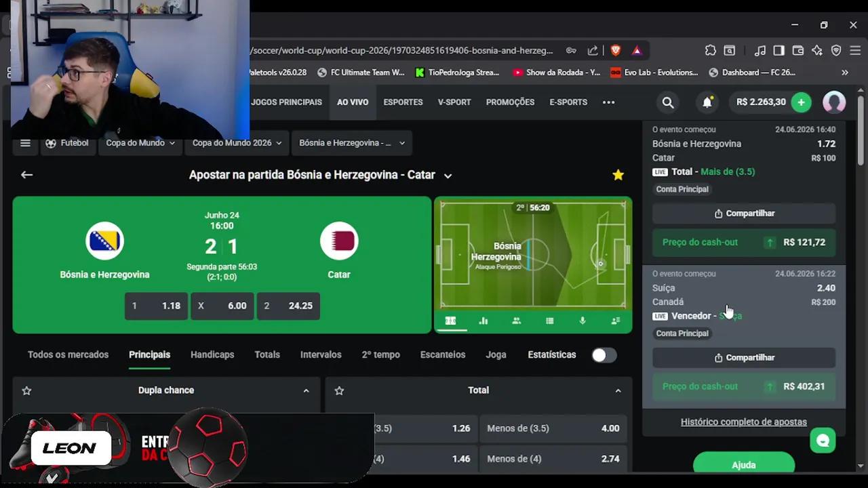The image size is (868, 488).
Task: Collapse the Dupla chance market
Action: (306, 390)
